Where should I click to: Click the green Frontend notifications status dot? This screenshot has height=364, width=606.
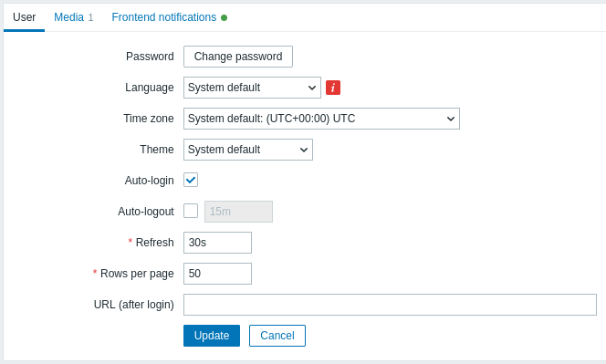coord(225,17)
